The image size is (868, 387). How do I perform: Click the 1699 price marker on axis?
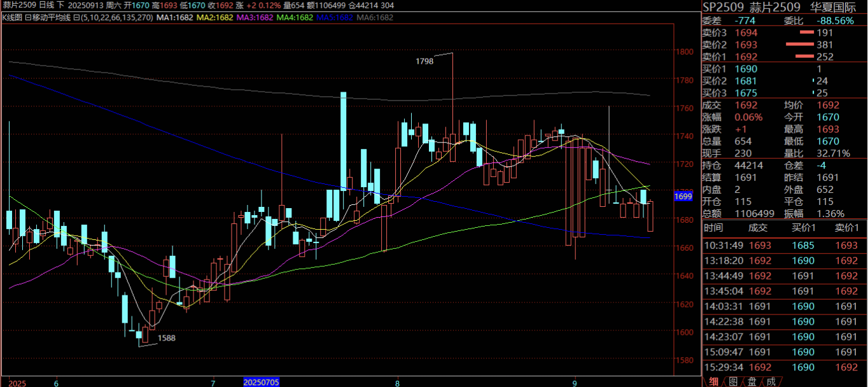(683, 197)
